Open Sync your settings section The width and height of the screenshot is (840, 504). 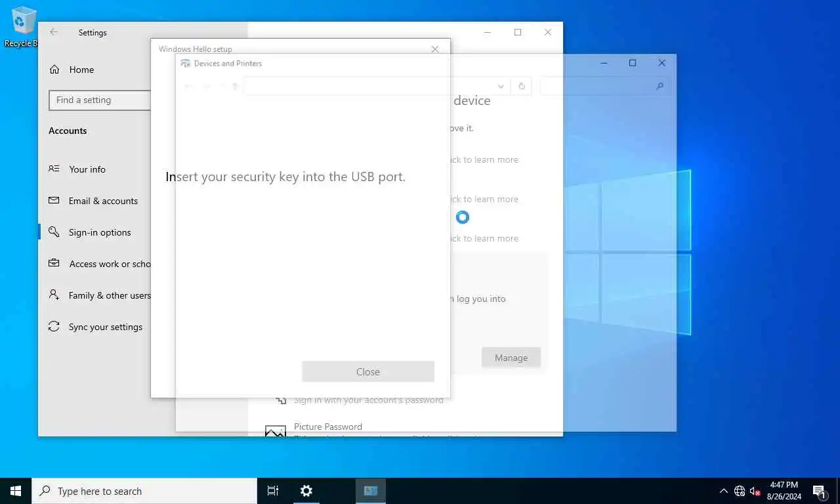[105, 327]
